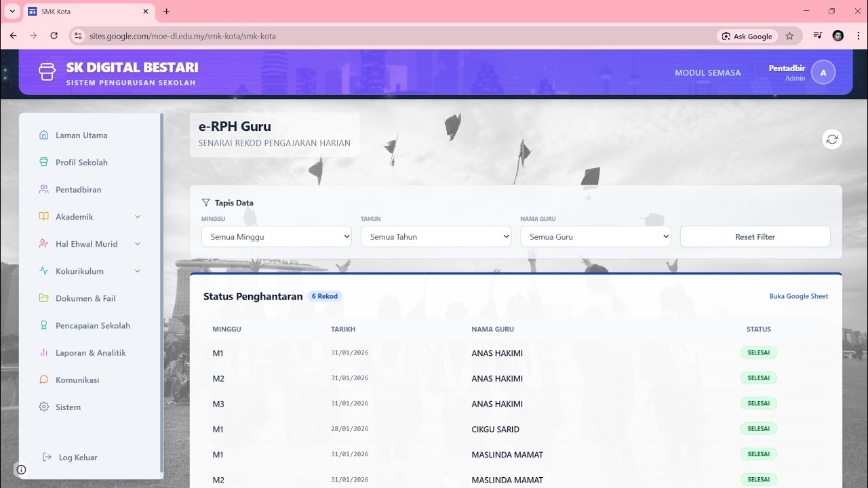This screenshot has width=868, height=488.
Task: Click the Pencapaian Sekolah award icon
Action: pos(44,325)
